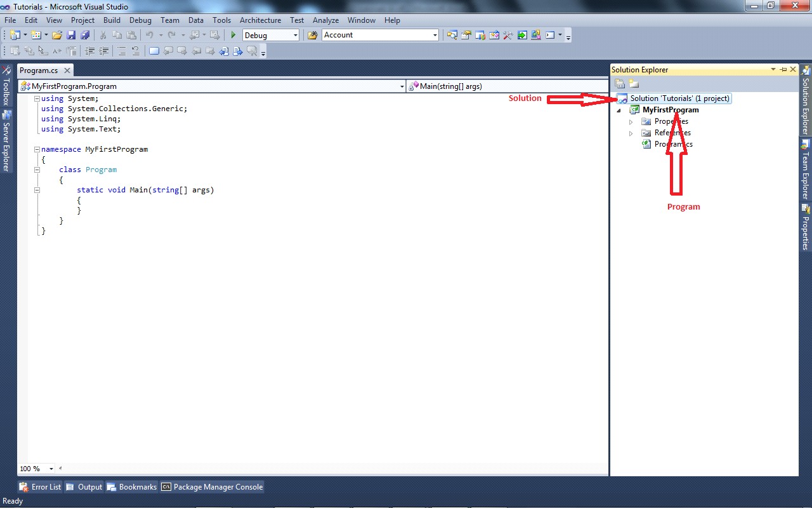Click the New Project toolbar icon

(x=15, y=35)
